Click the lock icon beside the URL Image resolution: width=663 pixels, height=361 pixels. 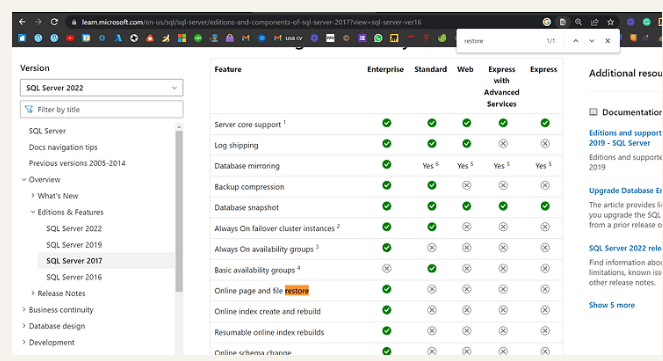74,22
